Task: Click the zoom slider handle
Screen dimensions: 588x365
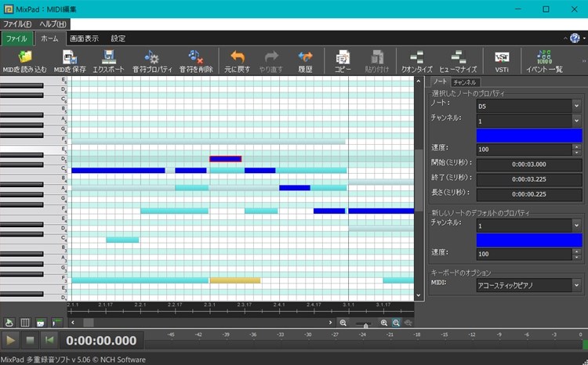Action: (x=365, y=324)
